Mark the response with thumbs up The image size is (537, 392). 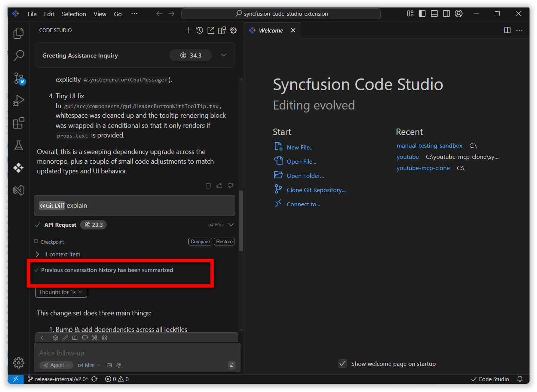coord(220,186)
